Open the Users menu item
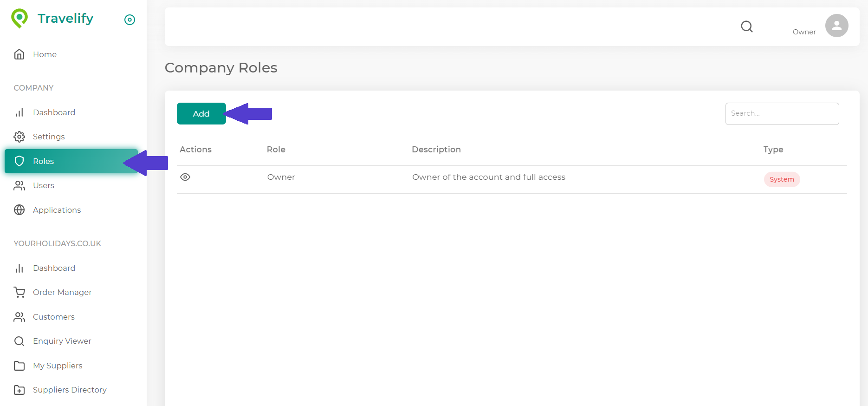 point(43,185)
